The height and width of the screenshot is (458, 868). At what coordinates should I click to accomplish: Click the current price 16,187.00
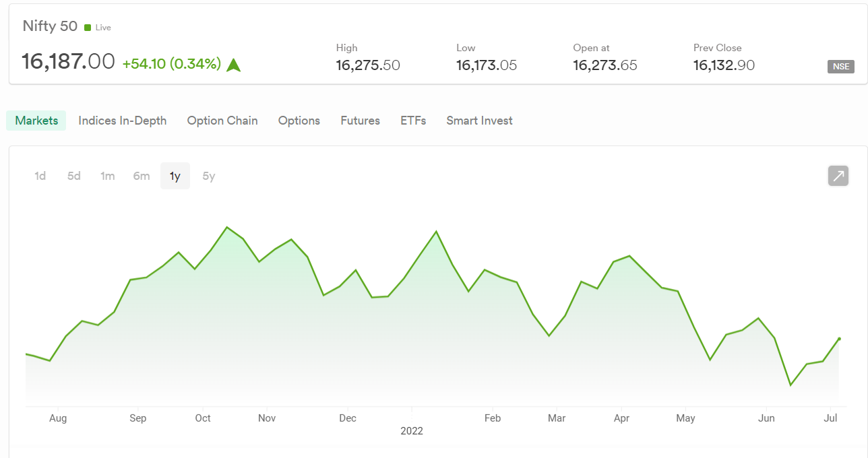[x=68, y=62]
